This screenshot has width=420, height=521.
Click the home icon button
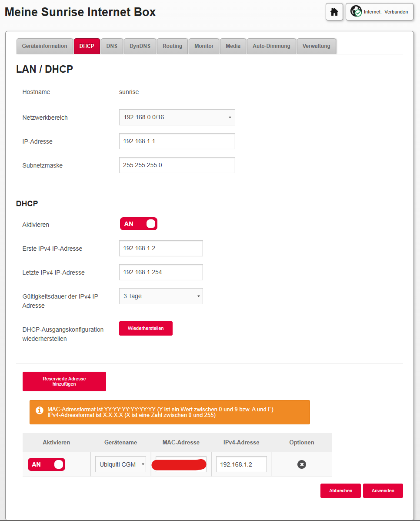[x=334, y=12]
